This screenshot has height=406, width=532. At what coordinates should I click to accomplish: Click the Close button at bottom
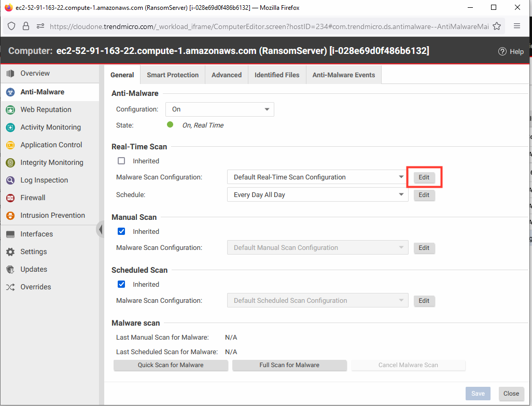(x=511, y=394)
